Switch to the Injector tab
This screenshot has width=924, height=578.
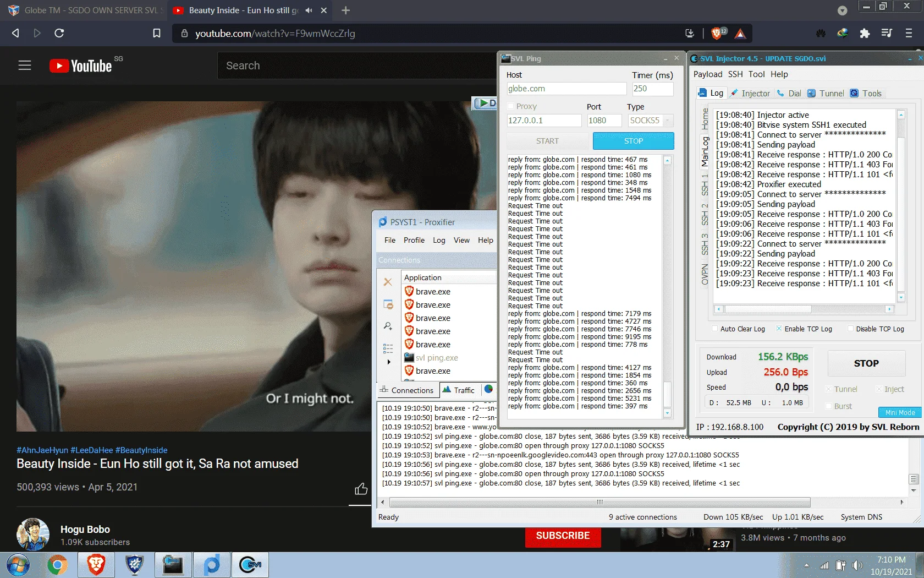(x=750, y=94)
